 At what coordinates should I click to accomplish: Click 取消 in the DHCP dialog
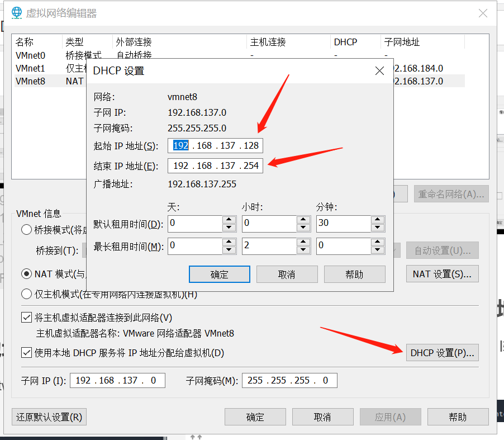click(x=287, y=274)
